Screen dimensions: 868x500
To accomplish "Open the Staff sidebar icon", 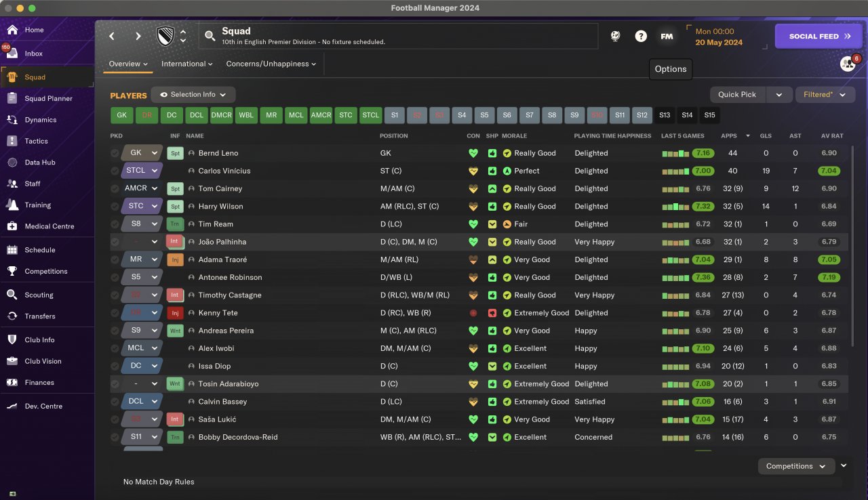I will pyautogui.click(x=12, y=184).
